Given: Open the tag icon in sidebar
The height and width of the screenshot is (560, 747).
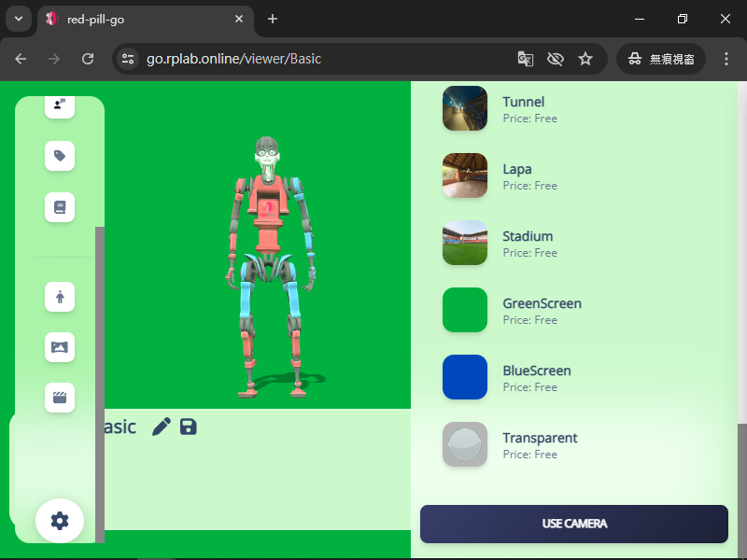Looking at the screenshot, I should (60, 156).
